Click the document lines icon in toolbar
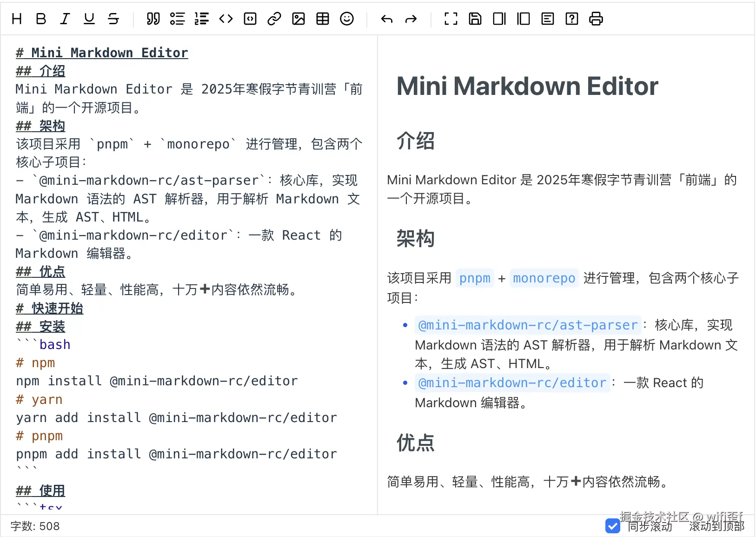756x537 pixels. [548, 19]
